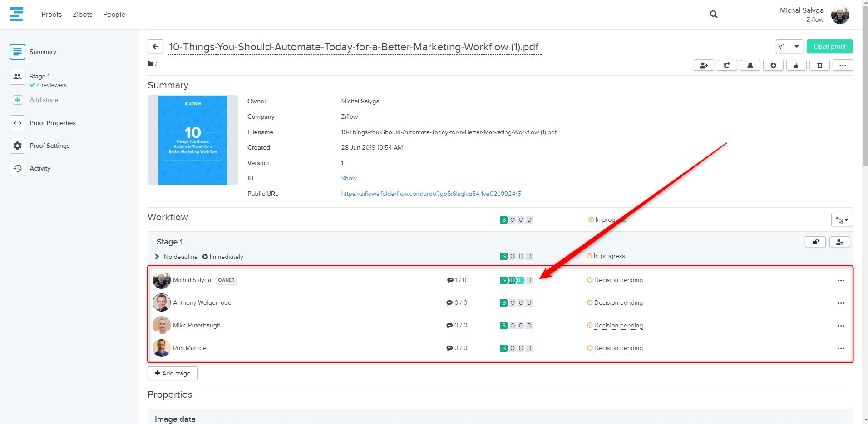The image size is (868, 424).
Task: Click the add reviewer icon in proof toolbar
Action: tap(704, 65)
